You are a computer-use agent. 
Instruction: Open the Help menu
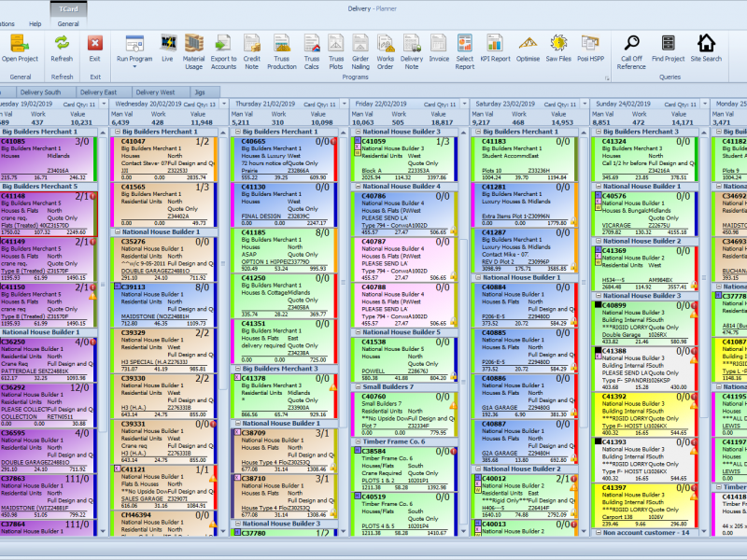click(35, 24)
